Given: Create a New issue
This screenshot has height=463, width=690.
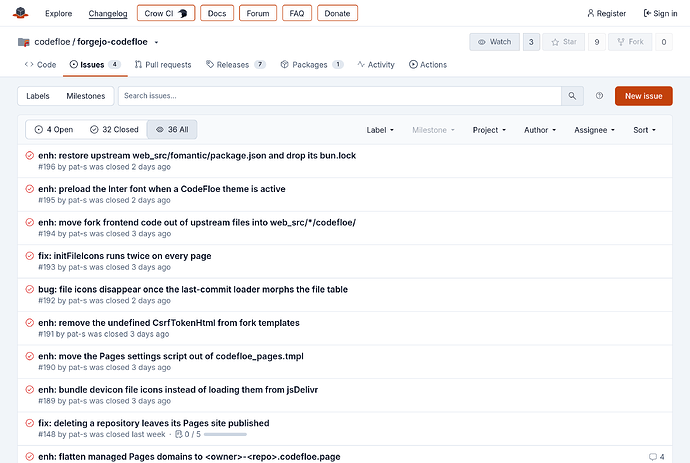Looking at the screenshot, I should click(643, 96).
